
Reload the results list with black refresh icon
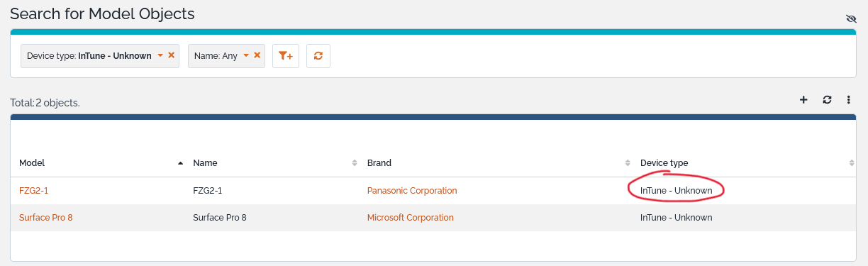(x=827, y=100)
